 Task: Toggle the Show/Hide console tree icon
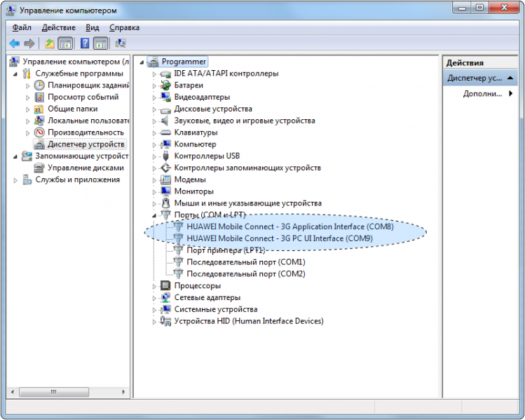(65, 43)
